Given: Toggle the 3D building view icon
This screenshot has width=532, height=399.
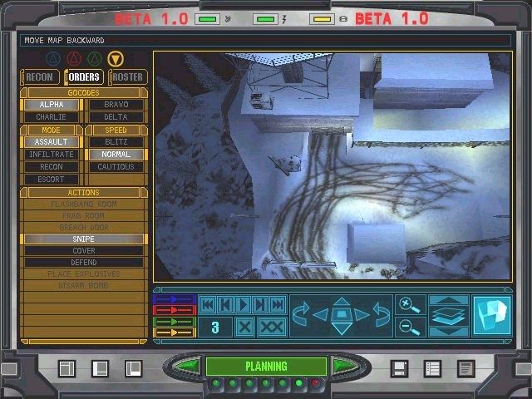Looking at the screenshot, I should pyautogui.click(x=490, y=316).
